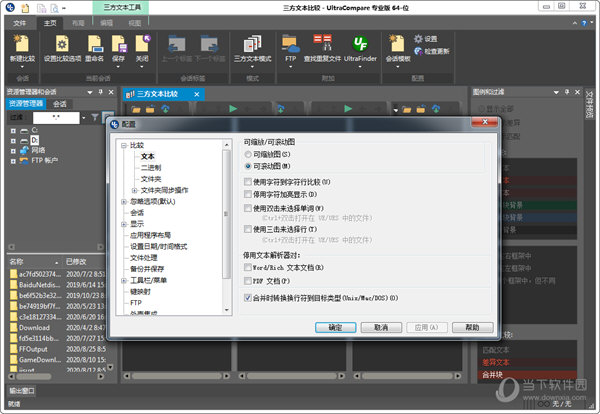Enable 使用双击来选择单词 checkbox
This screenshot has height=414, width=600.
[x=248, y=208]
